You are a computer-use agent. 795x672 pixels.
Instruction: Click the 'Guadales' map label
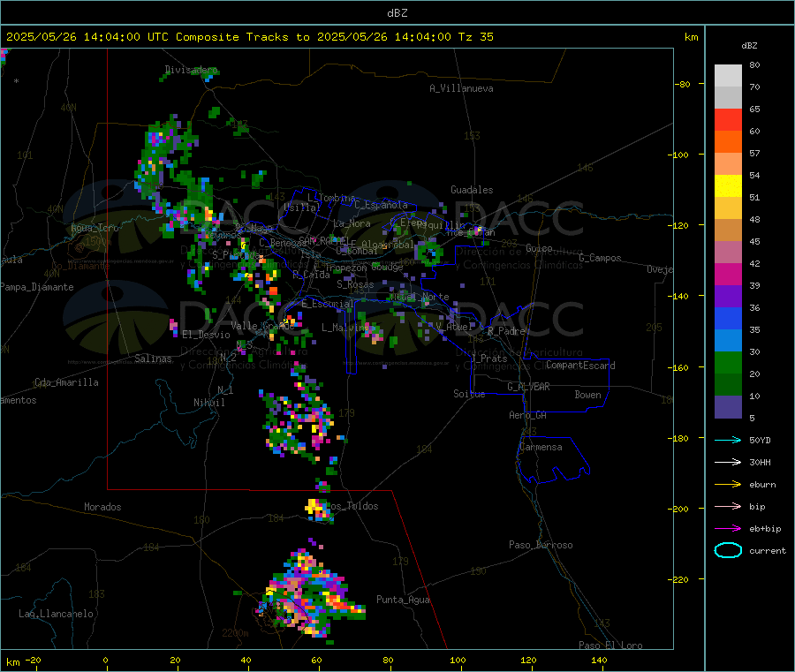(472, 190)
